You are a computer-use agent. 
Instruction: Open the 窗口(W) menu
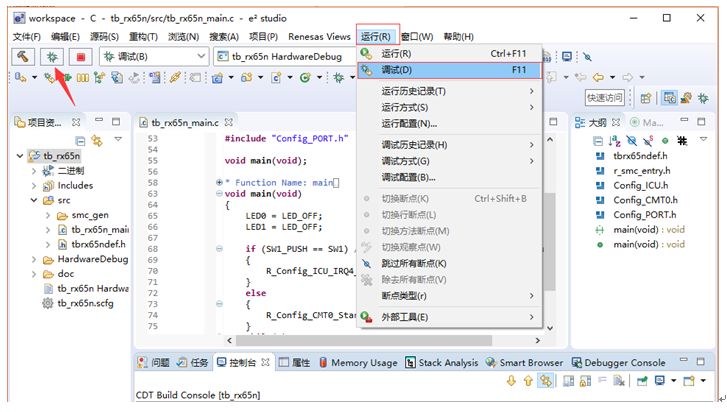(417, 37)
